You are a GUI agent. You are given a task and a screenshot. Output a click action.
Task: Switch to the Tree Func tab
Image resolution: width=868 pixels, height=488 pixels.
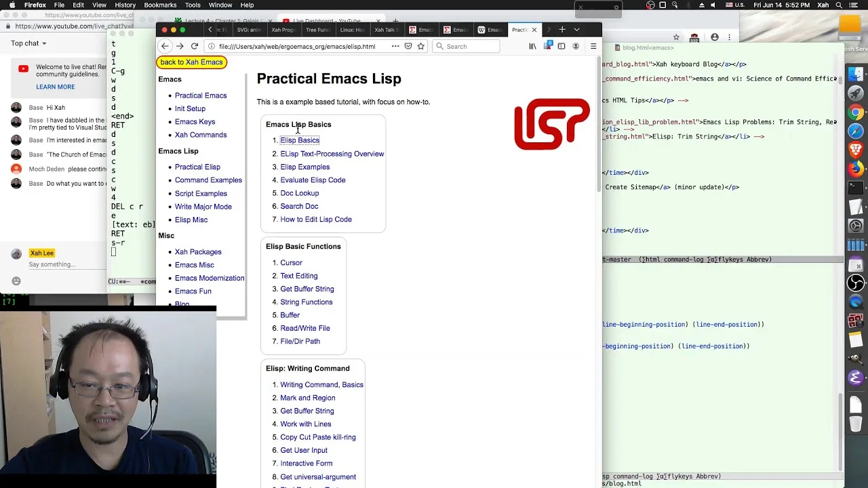[x=318, y=30]
